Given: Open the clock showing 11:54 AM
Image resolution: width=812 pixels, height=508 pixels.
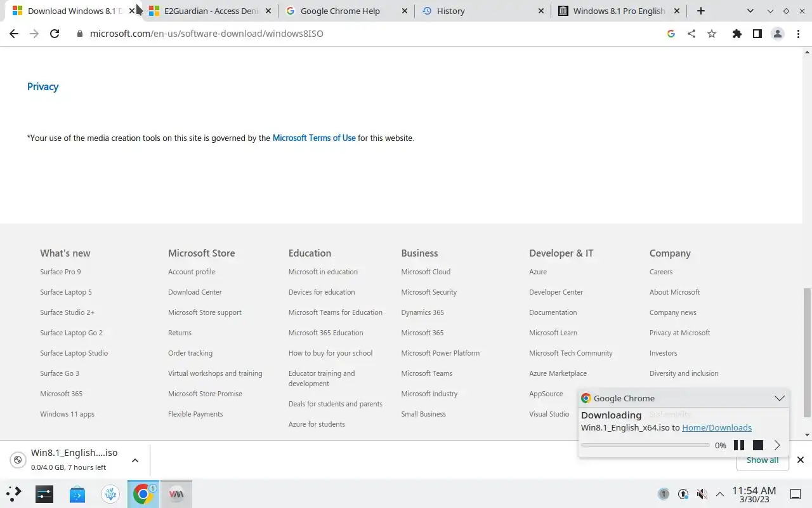Looking at the screenshot, I should [754, 494].
